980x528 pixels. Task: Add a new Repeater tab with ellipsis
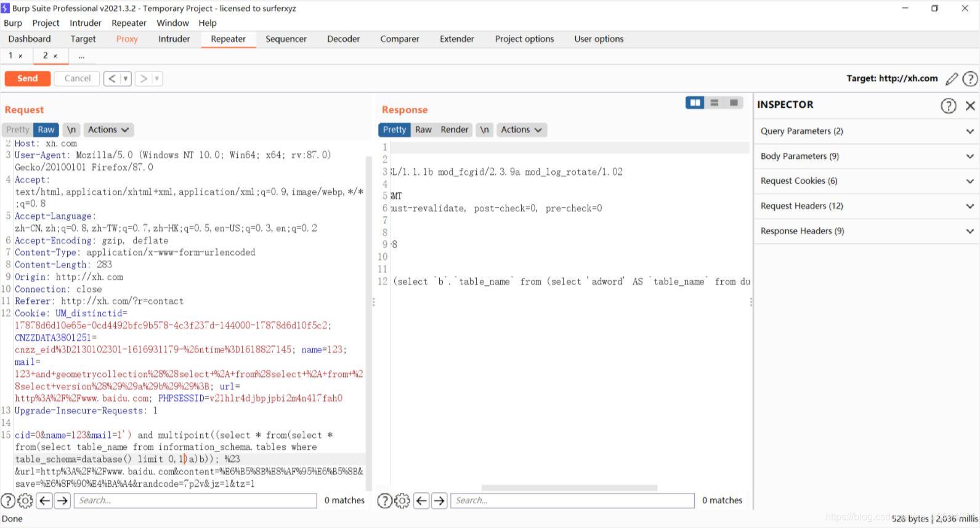point(81,56)
